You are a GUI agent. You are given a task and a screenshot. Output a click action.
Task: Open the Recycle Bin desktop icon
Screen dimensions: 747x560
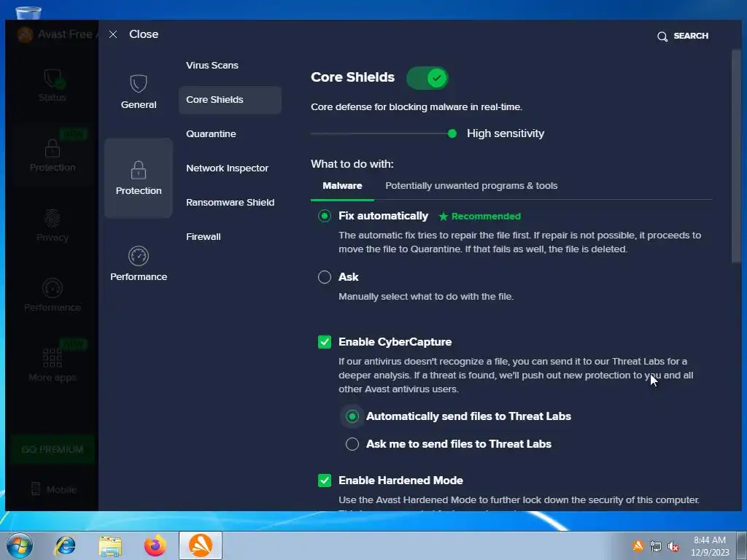(28, 12)
